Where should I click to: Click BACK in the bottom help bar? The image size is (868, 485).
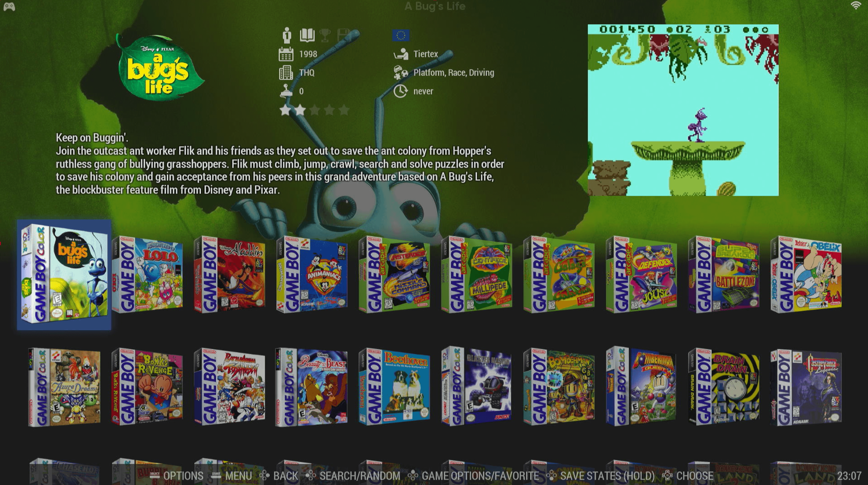[x=279, y=476]
